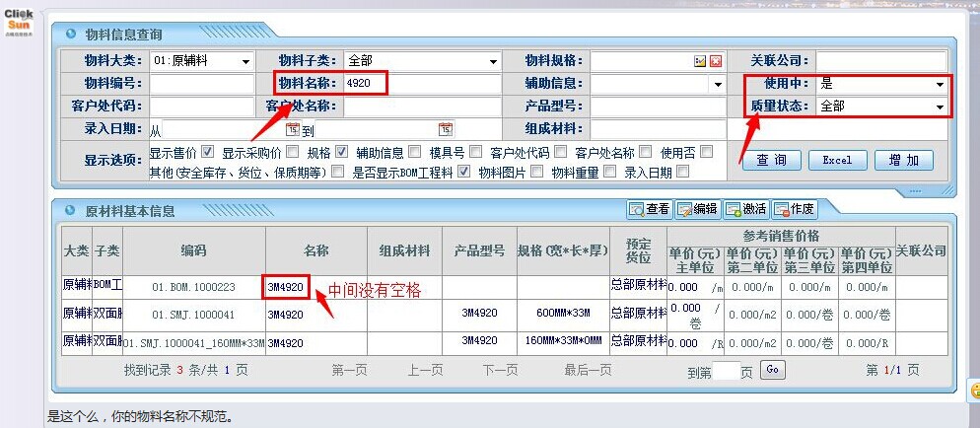This screenshot has height=428, width=980.
Task: Enable the 辅助信息 display checkbox
Action: click(414, 151)
